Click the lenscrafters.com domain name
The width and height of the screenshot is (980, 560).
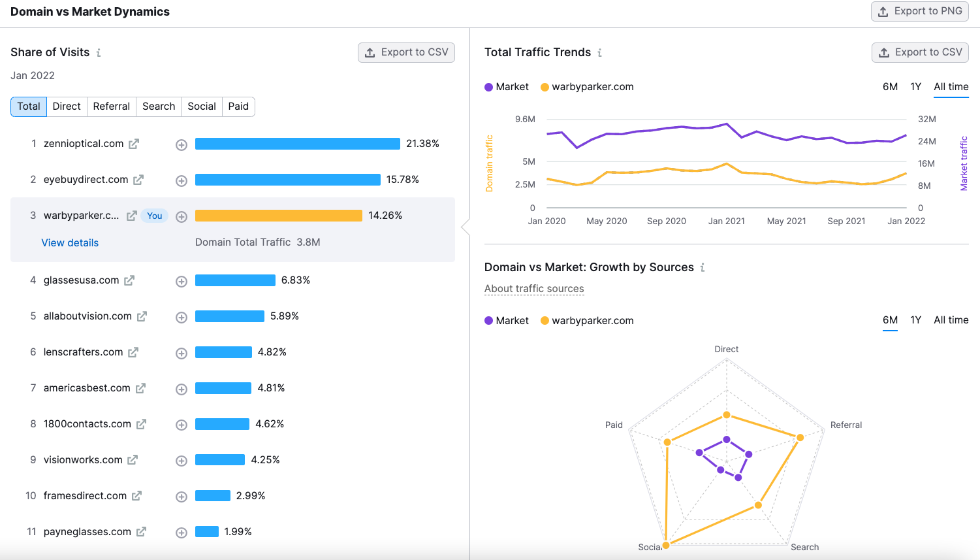pyautogui.click(x=84, y=352)
